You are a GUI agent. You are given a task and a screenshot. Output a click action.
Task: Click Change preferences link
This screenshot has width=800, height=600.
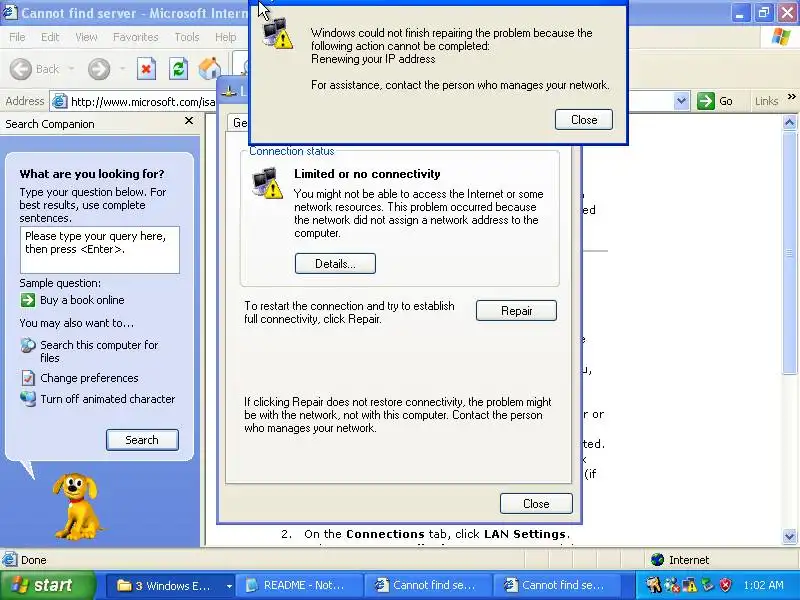(89, 378)
